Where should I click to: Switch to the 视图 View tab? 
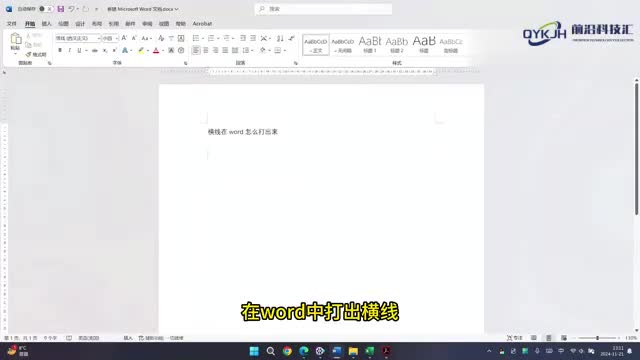164,24
